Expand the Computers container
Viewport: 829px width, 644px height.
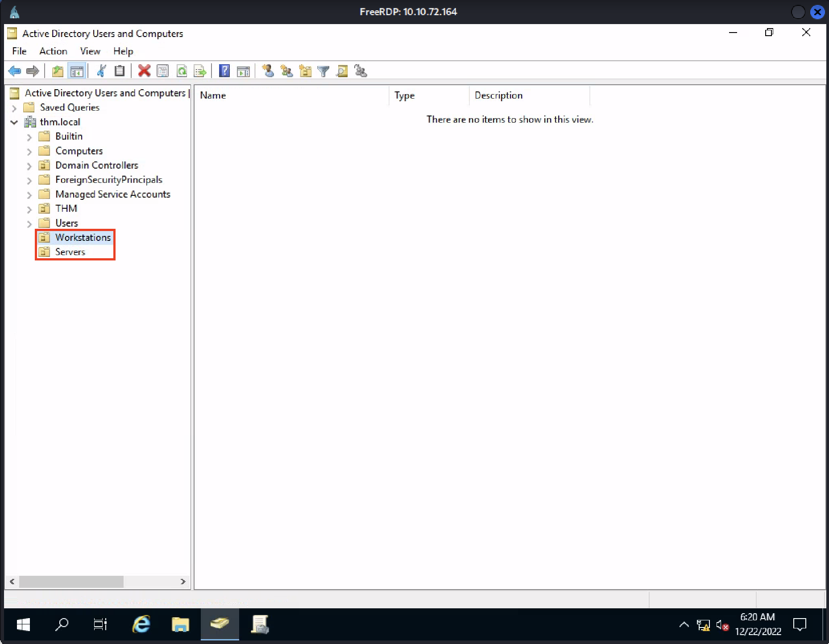tap(29, 152)
